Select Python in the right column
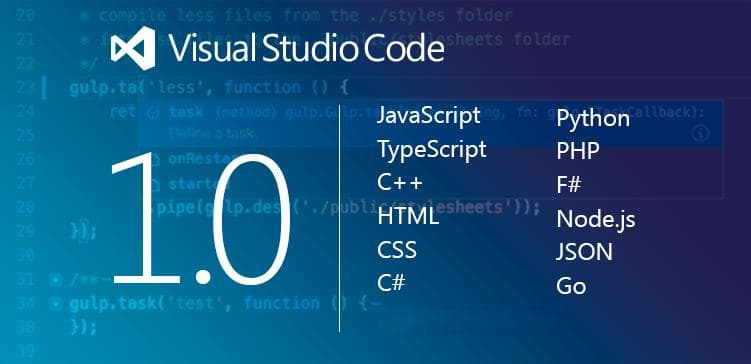The height and width of the screenshot is (364, 751). (593, 119)
